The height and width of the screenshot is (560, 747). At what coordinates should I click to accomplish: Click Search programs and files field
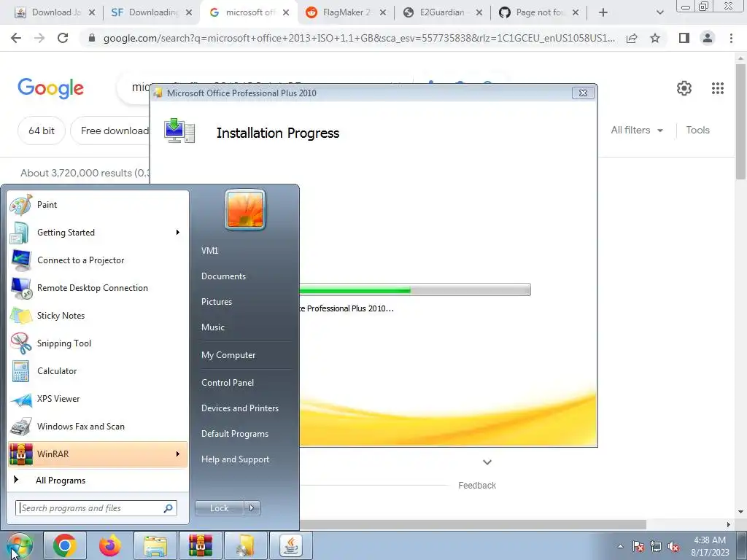coord(96,508)
